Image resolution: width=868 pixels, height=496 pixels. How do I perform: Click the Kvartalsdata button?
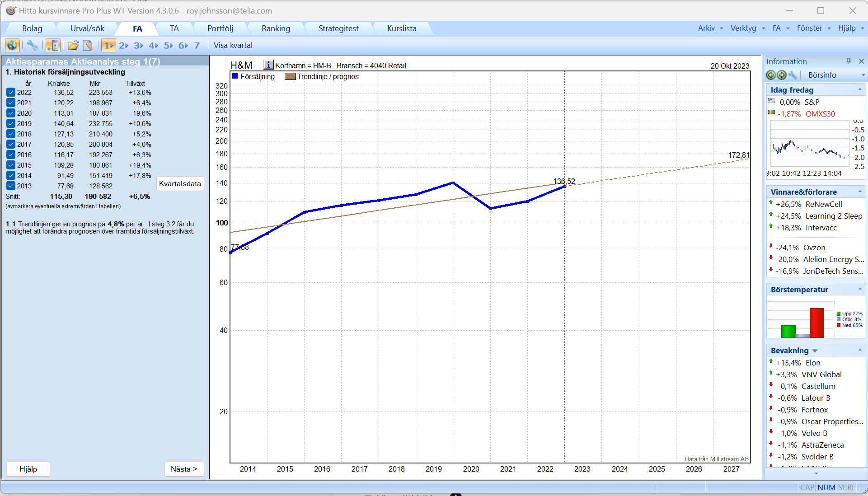click(x=180, y=184)
